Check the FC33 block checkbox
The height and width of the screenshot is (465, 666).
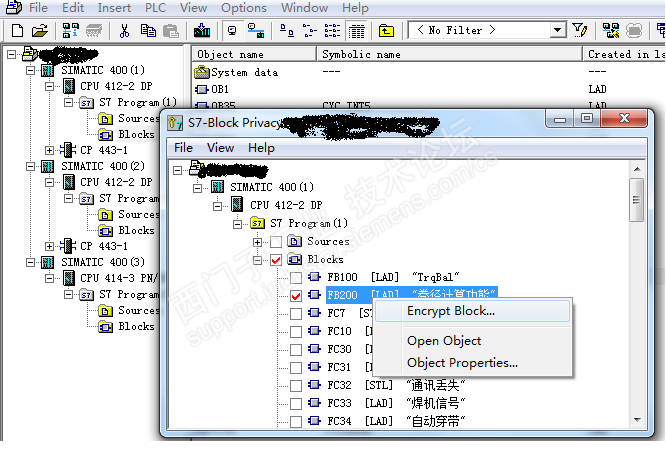tap(296, 403)
